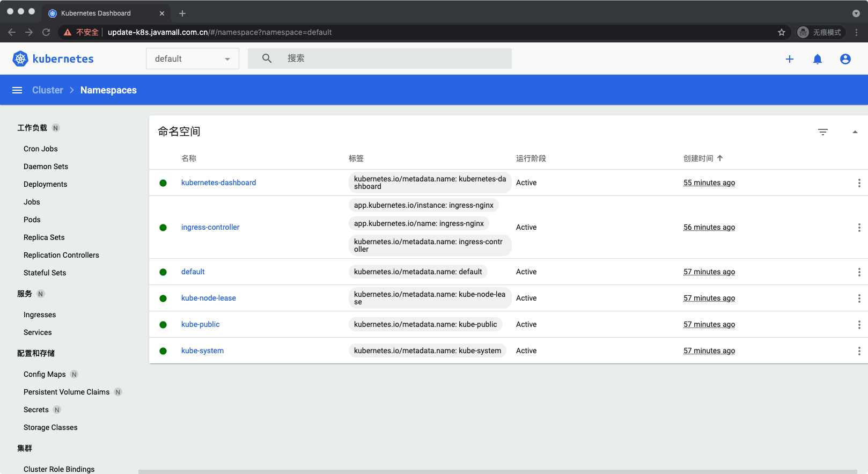Open Config Maps in sidebar
Image resolution: width=868 pixels, height=474 pixels.
[45, 374]
